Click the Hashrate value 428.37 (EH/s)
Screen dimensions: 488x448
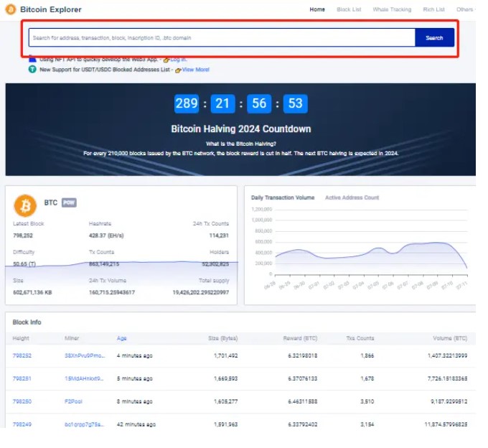[x=106, y=235]
